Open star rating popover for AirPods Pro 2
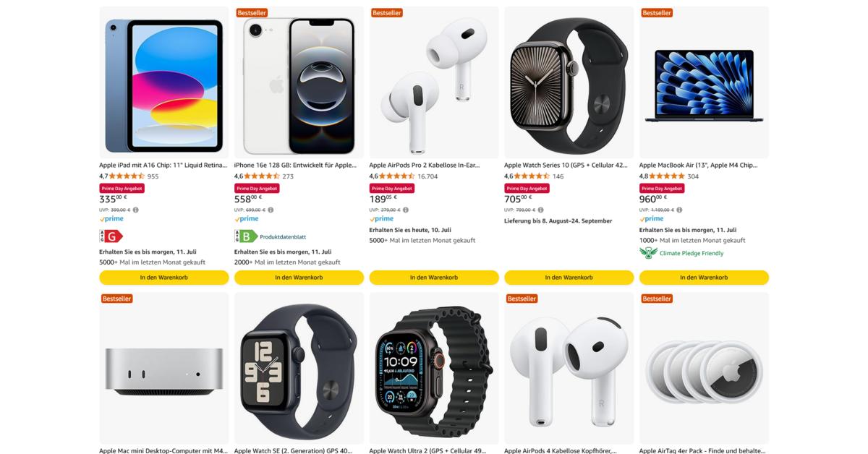The width and height of the screenshot is (868, 454). 397,176
